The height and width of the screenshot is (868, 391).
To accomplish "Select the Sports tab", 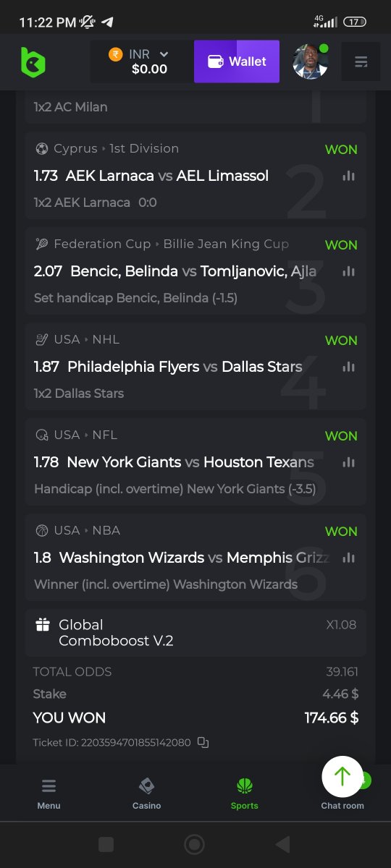I will pyautogui.click(x=244, y=793).
